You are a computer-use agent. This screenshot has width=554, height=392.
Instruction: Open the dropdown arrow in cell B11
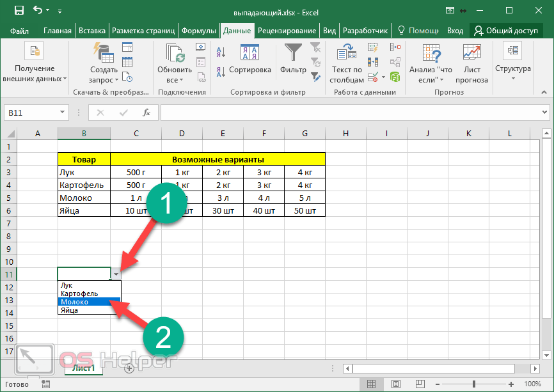(116, 274)
